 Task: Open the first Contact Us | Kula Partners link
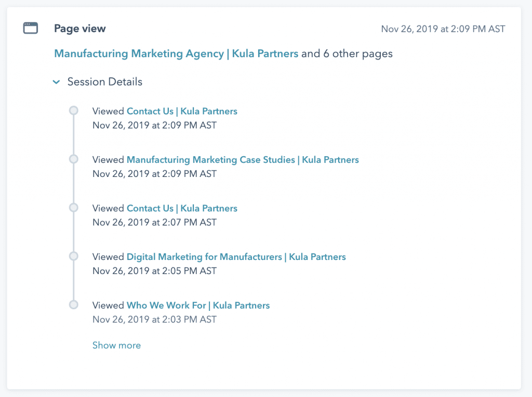click(x=182, y=111)
